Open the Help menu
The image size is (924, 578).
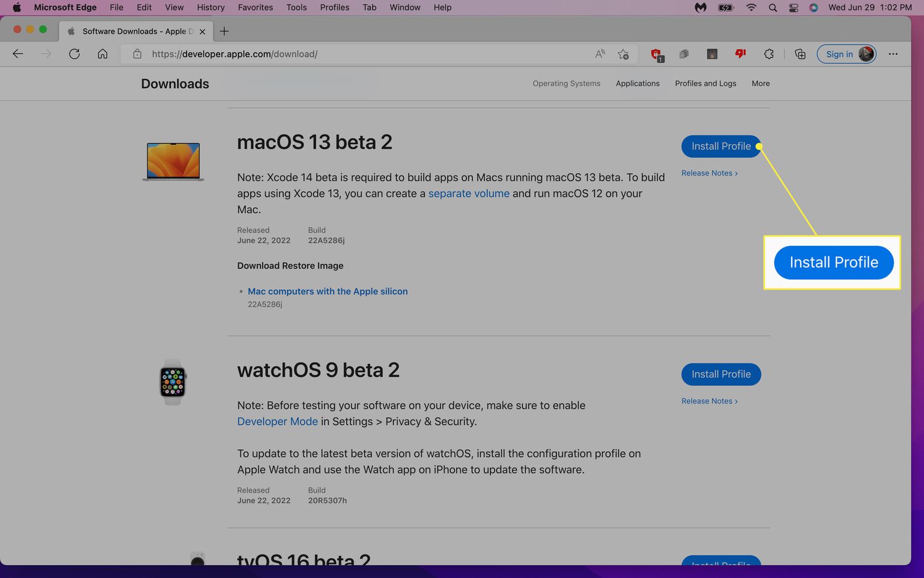tap(442, 7)
